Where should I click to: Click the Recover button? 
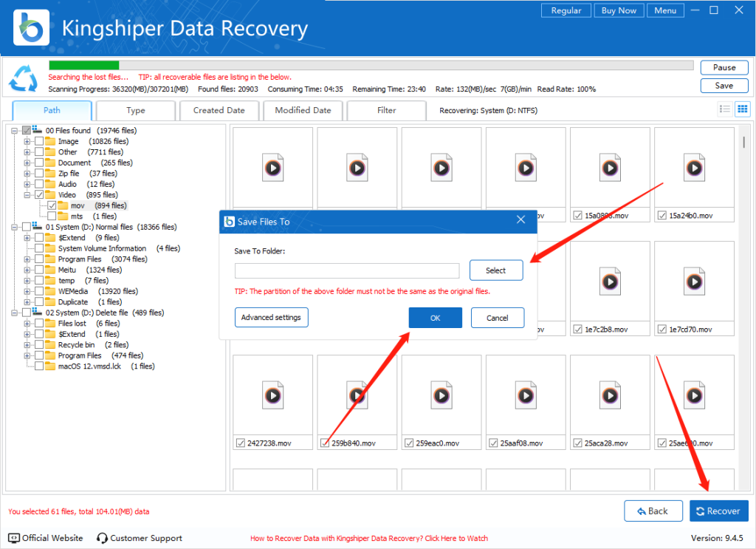point(718,511)
